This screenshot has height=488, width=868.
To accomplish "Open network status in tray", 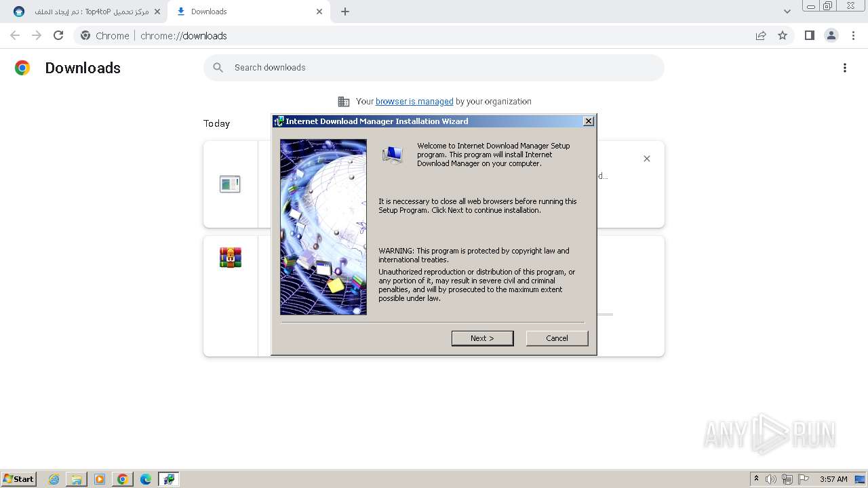I will coord(787,479).
